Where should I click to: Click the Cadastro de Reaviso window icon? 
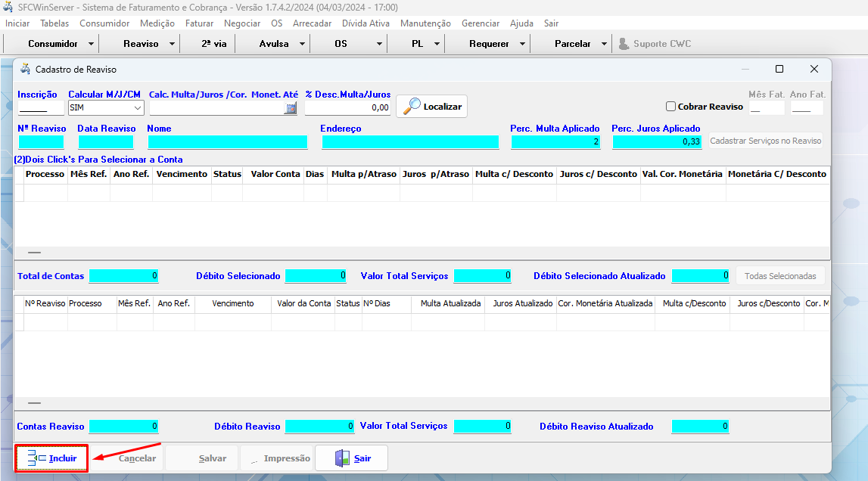[x=24, y=69]
